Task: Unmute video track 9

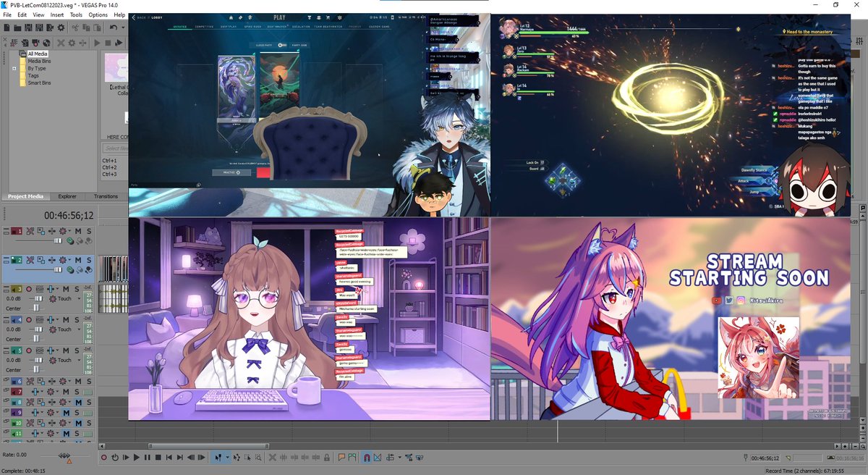Action: click(x=67, y=412)
